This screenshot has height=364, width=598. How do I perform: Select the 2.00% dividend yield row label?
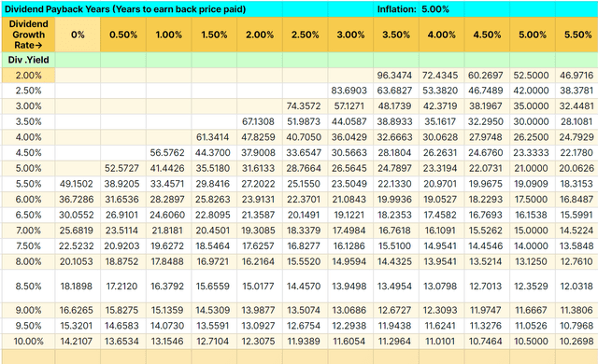coord(29,76)
